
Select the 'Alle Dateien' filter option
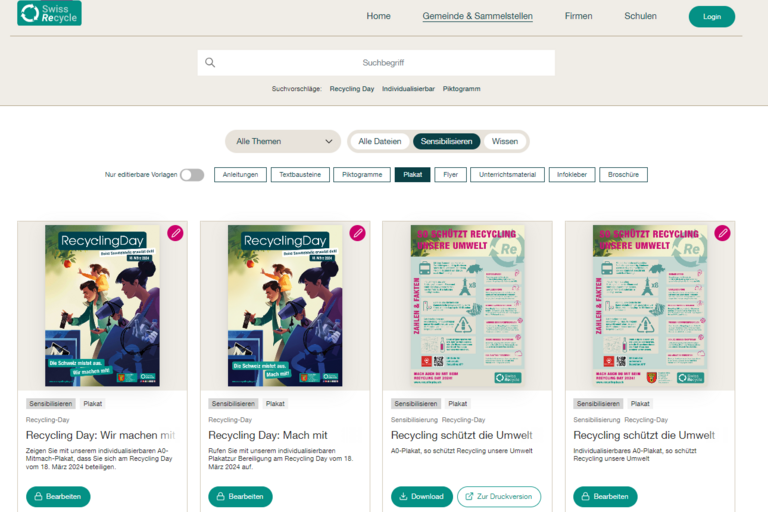click(x=379, y=142)
